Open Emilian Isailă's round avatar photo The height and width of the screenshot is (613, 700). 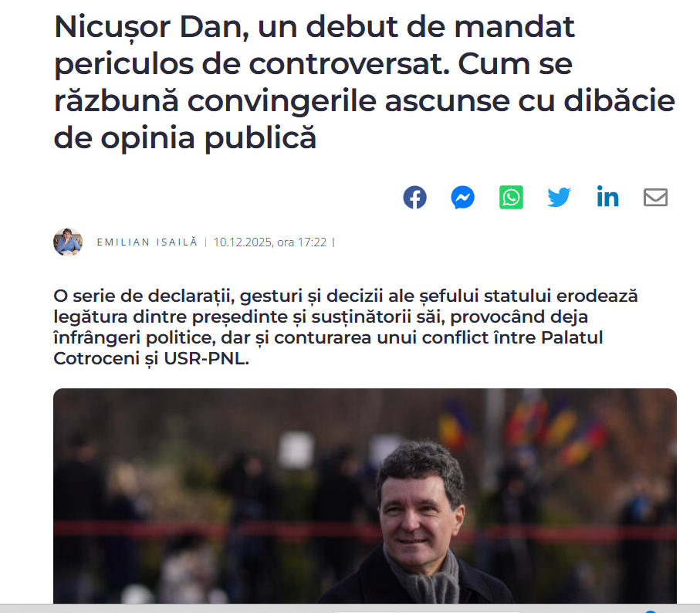pyautogui.click(x=68, y=242)
